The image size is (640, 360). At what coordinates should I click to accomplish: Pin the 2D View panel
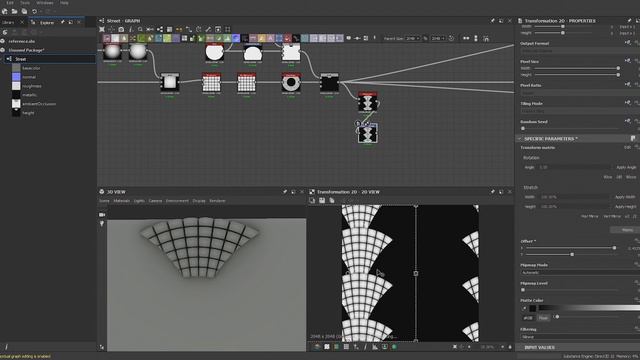tap(493, 191)
